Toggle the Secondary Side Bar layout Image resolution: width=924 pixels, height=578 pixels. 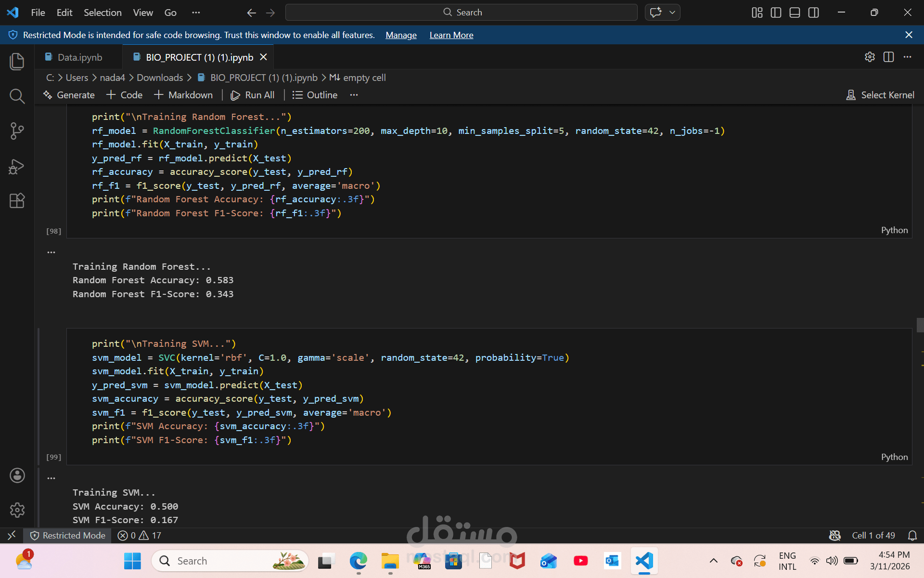(x=813, y=13)
